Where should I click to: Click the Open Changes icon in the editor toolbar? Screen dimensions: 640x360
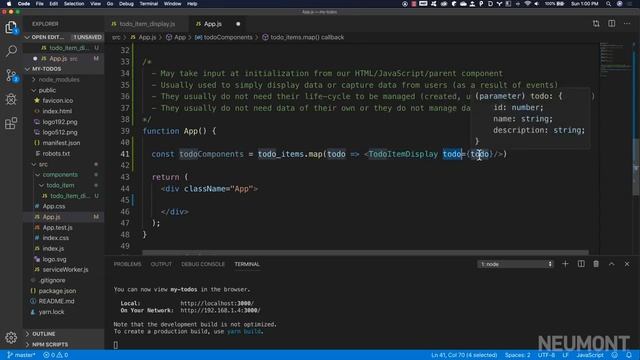point(596,24)
